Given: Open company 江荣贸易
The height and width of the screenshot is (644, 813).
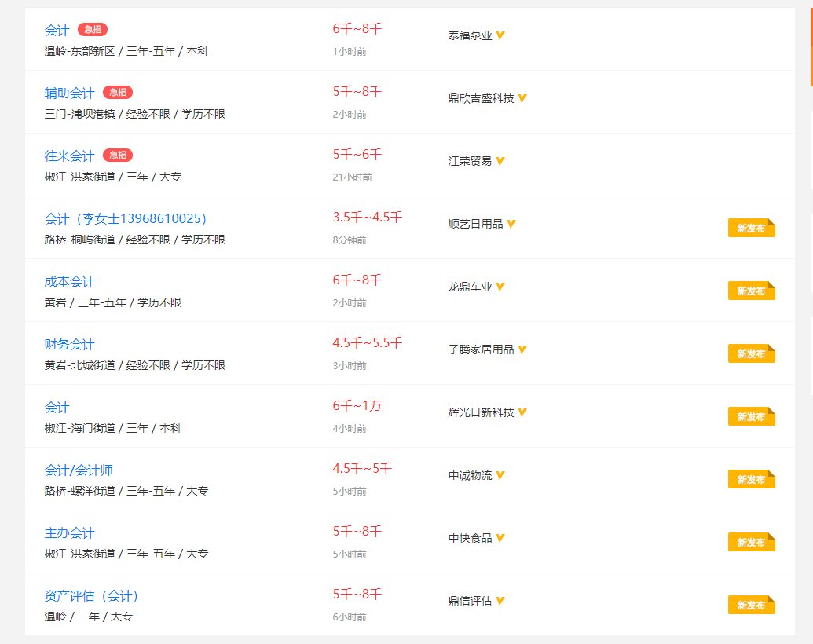Looking at the screenshot, I should click(x=470, y=161).
